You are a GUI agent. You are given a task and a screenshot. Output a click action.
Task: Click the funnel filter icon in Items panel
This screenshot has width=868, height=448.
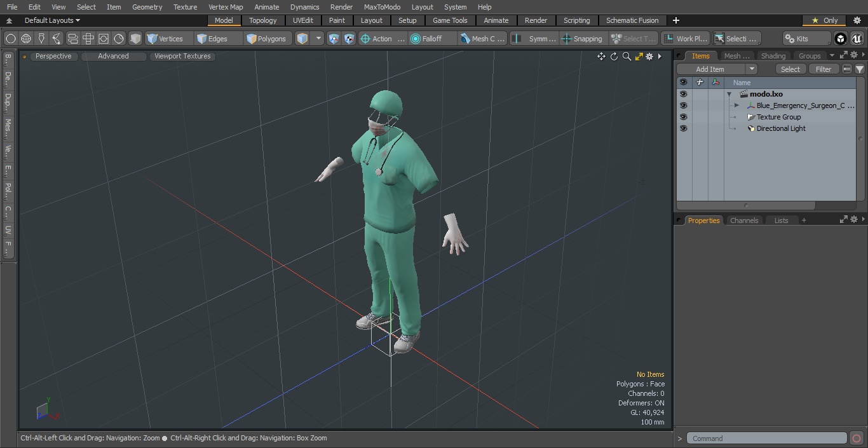(x=859, y=69)
